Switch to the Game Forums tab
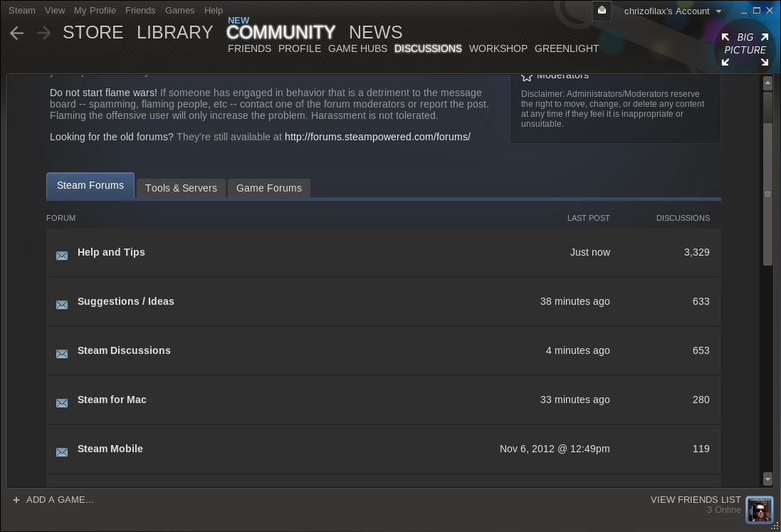 click(269, 188)
